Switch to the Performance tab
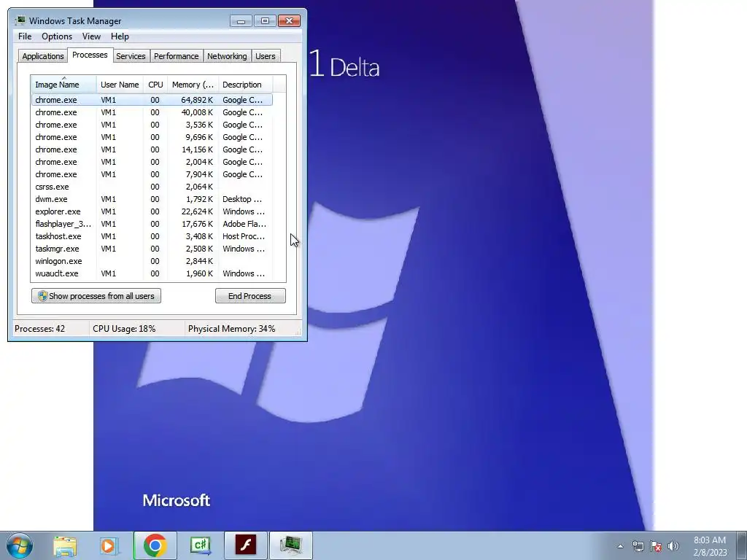Screen dimensions: 747x560 [177, 56]
